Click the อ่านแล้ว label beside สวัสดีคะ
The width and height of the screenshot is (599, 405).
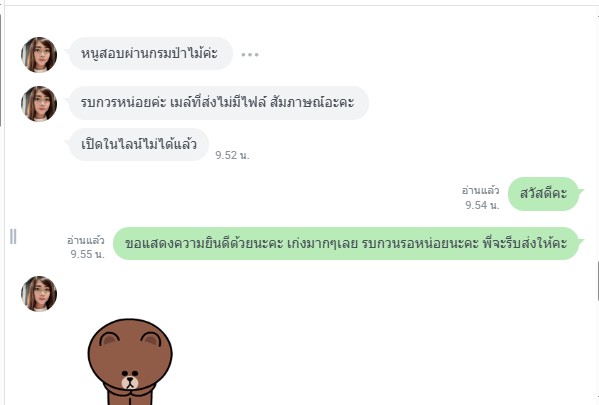(x=480, y=190)
